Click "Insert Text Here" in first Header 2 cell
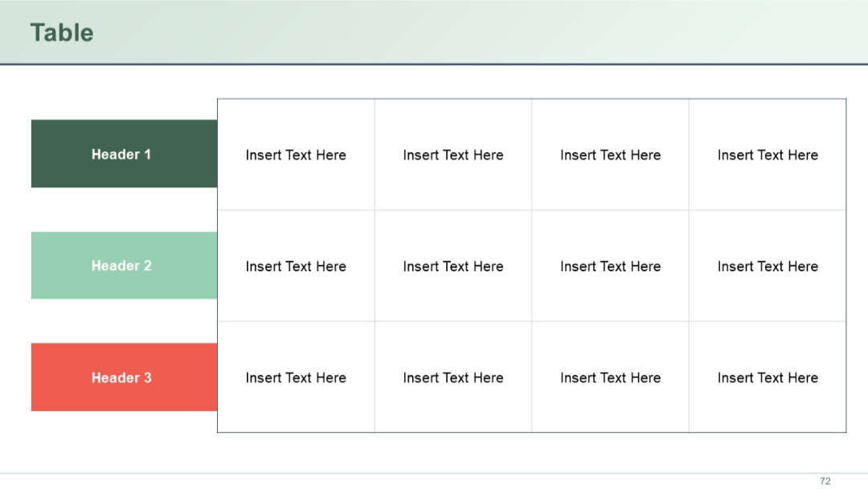This screenshot has height=489, width=868. coord(294,265)
